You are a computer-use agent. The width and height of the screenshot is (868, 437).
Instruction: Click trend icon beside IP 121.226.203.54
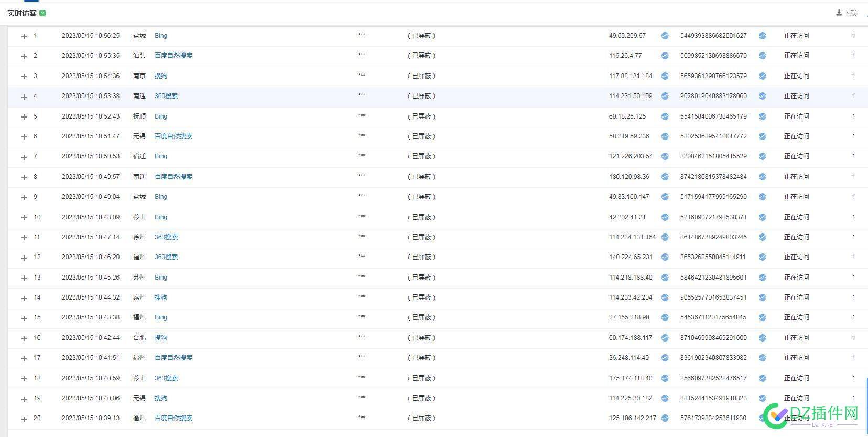pyautogui.click(x=665, y=156)
